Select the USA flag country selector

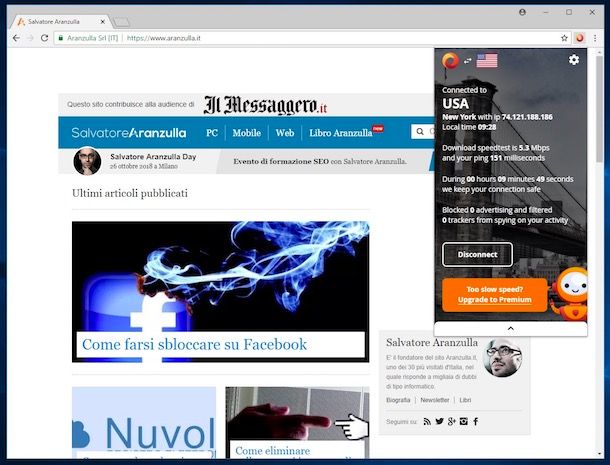487,60
